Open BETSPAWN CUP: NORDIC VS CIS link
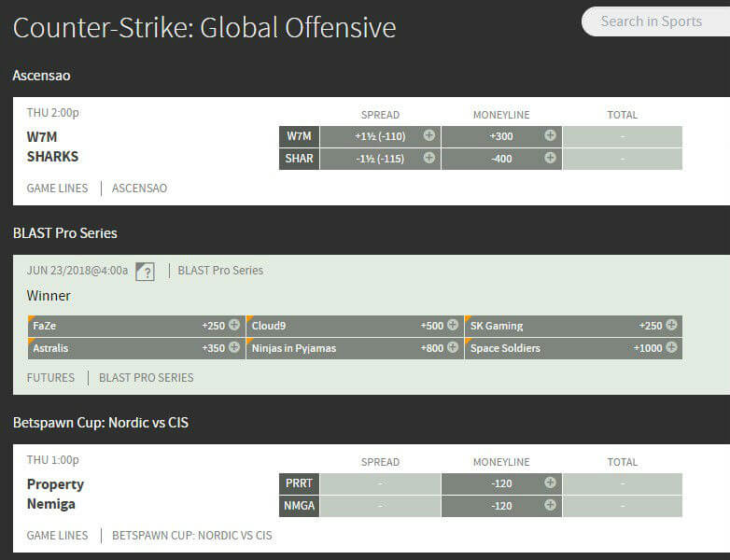 (191, 536)
